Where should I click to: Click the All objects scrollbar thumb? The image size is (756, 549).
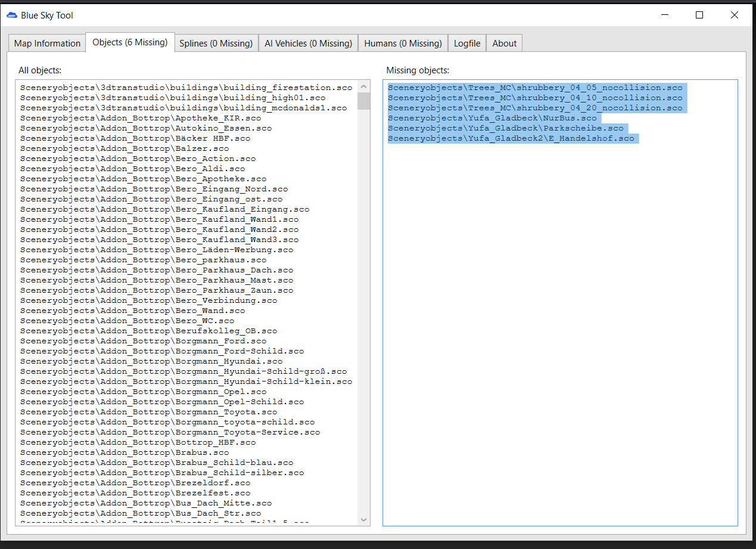coord(363,101)
